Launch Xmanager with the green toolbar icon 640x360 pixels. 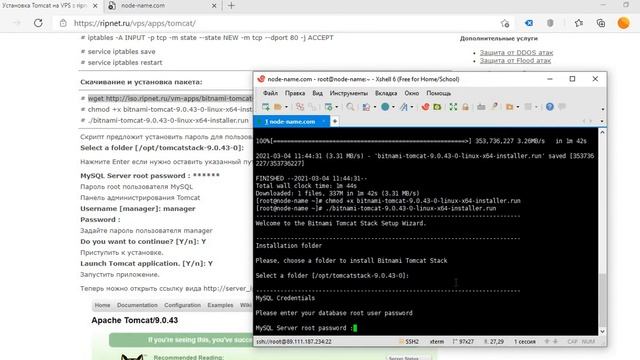(x=437, y=107)
